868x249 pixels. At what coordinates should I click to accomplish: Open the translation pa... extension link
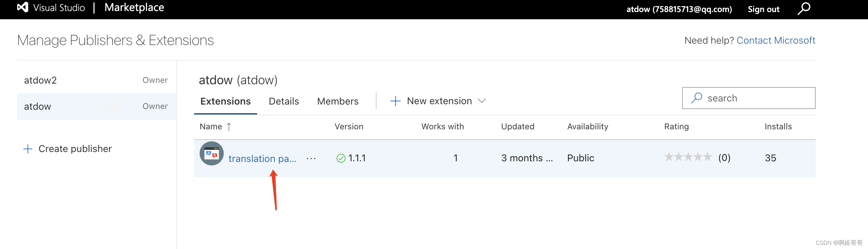tap(263, 159)
